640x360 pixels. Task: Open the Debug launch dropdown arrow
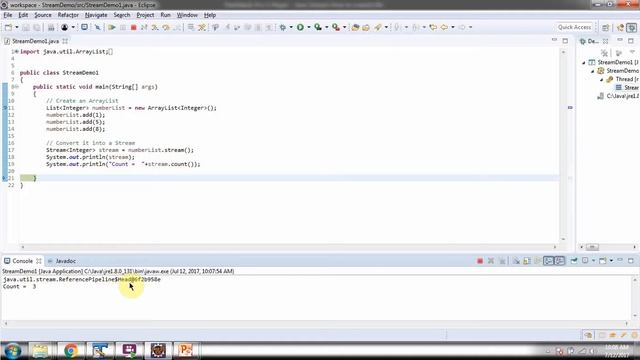pyautogui.click(x=291, y=27)
